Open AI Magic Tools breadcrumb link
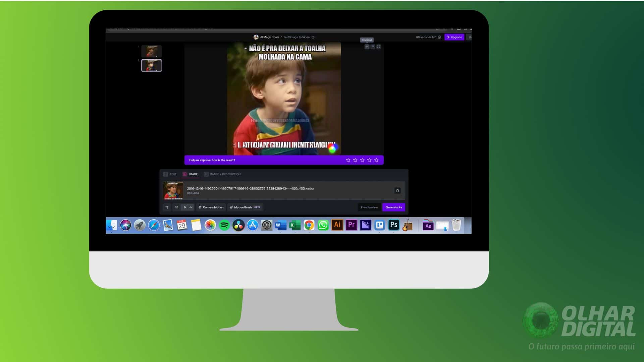The image size is (644, 362). (269, 37)
